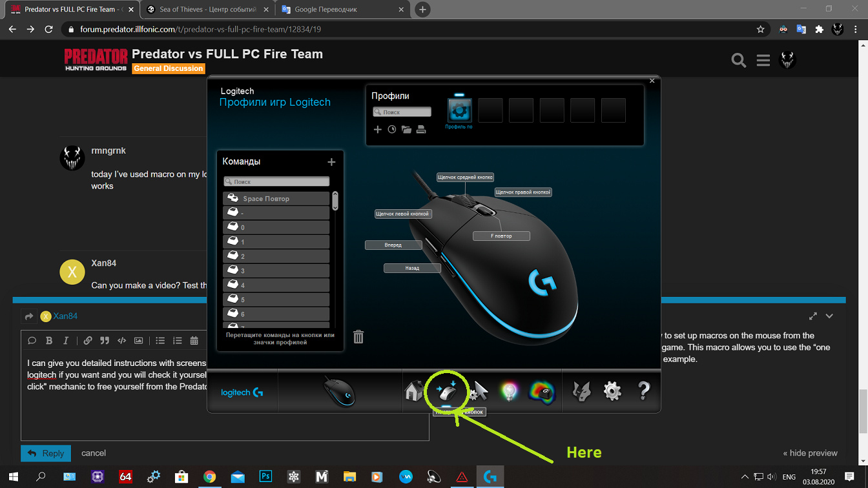This screenshot has width=868, height=488.
Task: Click the blockquote icon in the editor toolbar
Action: 104,341
